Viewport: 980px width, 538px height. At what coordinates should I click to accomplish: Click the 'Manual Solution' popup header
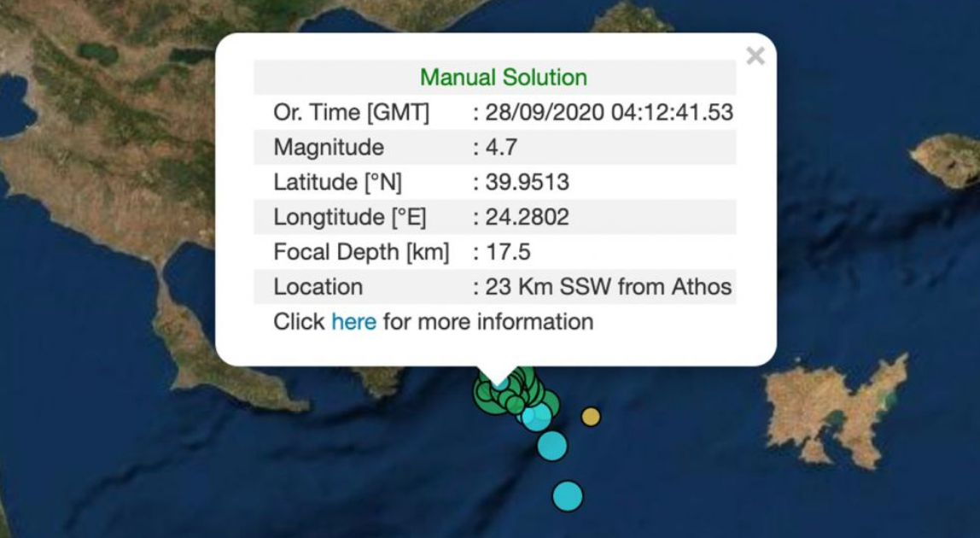point(503,78)
